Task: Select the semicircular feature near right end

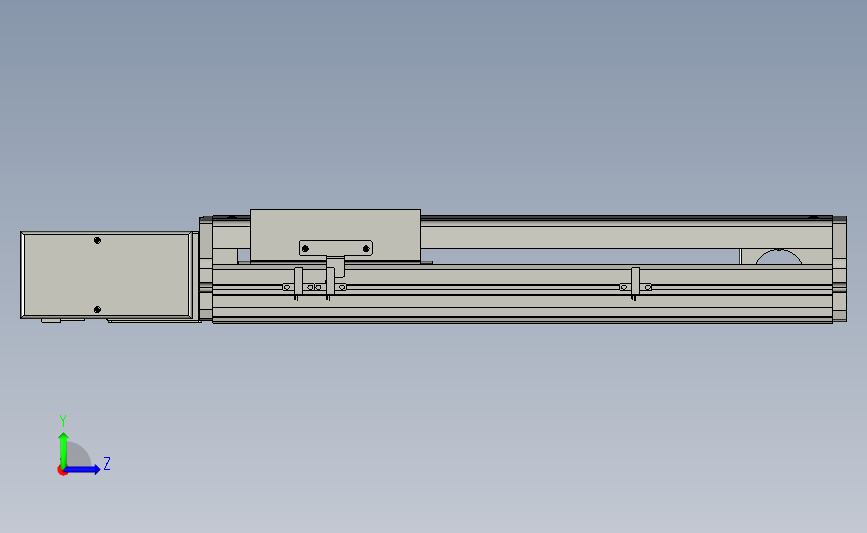Action: point(779,257)
